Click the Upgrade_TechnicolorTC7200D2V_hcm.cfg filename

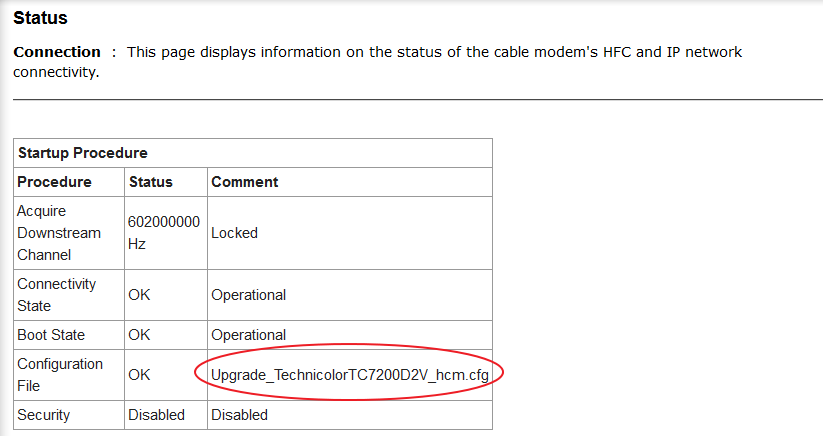tap(349, 374)
